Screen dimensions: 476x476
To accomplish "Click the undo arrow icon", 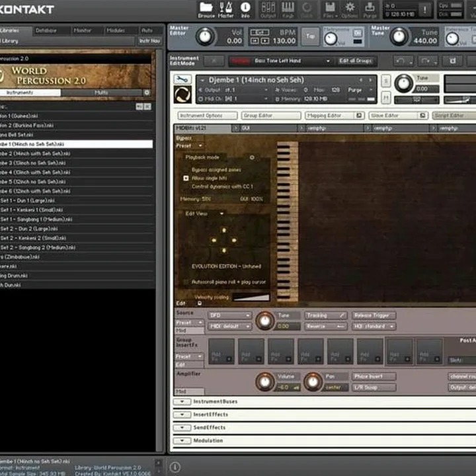I will (403, 61).
